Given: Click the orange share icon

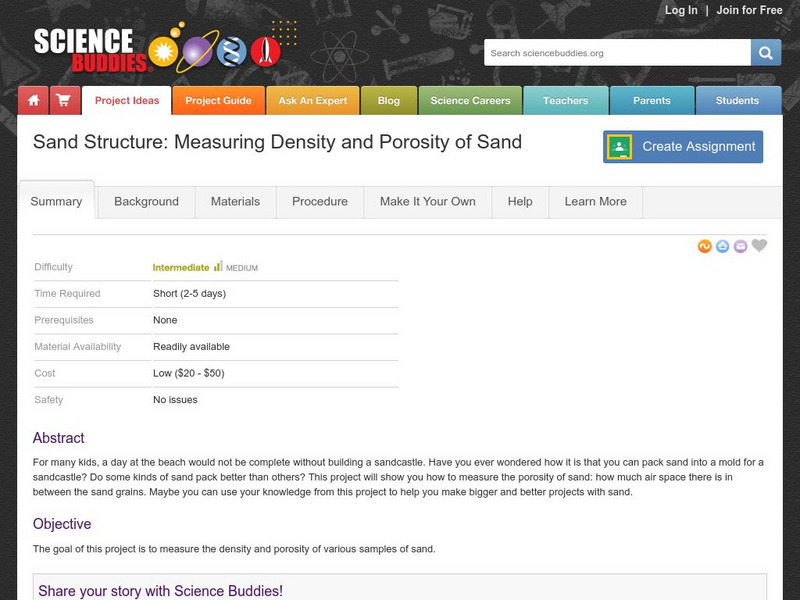Looking at the screenshot, I should pyautogui.click(x=704, y=246).
